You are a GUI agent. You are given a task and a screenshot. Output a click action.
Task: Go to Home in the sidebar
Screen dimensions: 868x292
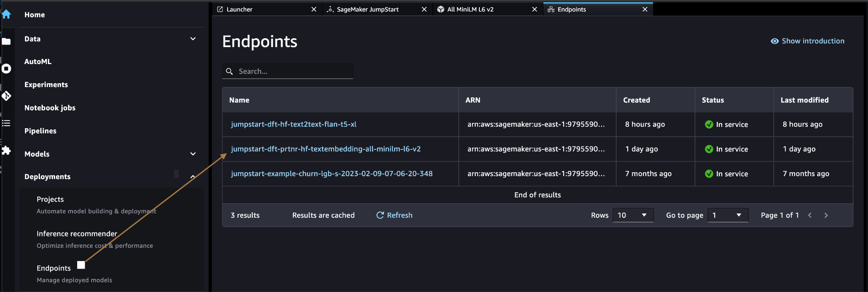point(35,15)
